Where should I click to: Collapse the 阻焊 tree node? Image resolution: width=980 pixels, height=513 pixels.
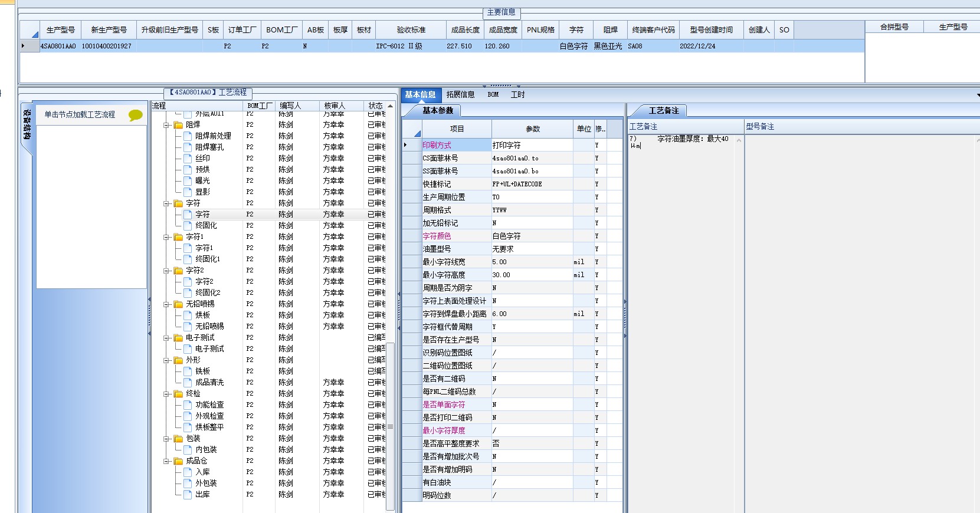click(166, 125)
